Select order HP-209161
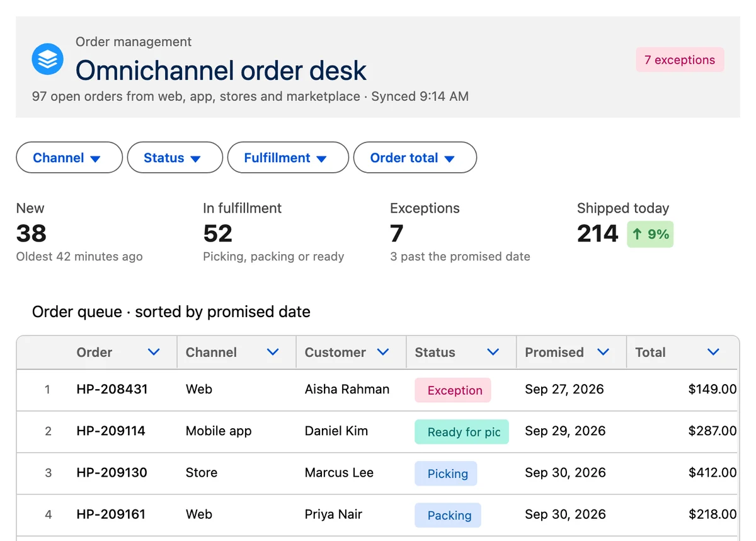 point(111,514)
